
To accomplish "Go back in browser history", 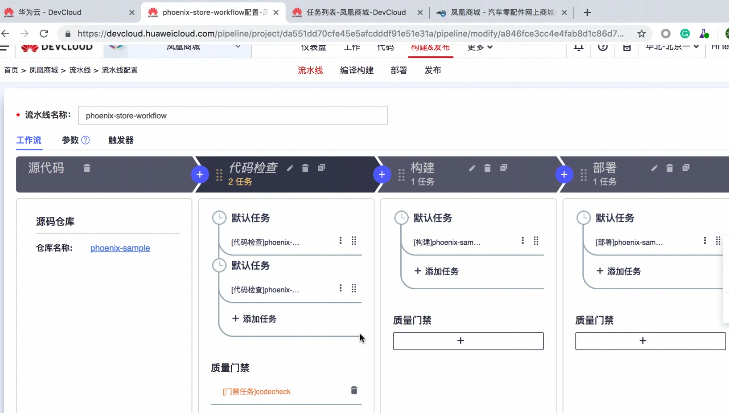I will pos(6,33).
